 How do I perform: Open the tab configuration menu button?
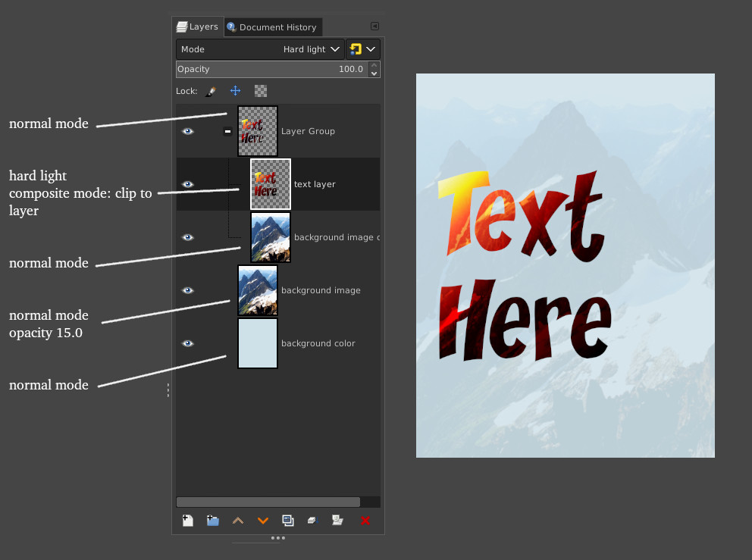tap(374, 27)
